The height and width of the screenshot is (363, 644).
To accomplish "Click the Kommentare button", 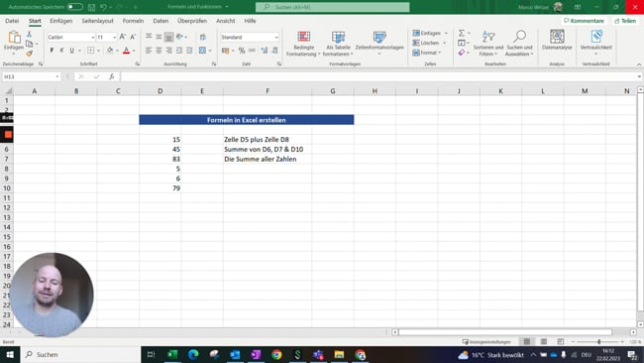I will tap(584, 21).
